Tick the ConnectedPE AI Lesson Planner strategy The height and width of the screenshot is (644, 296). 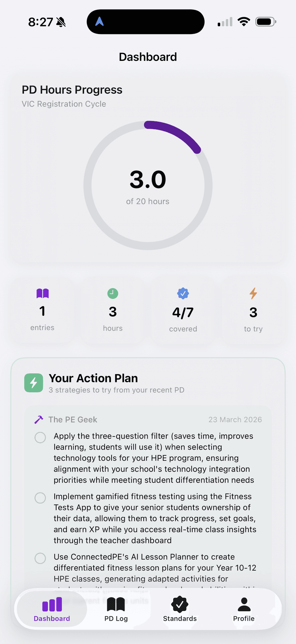coord(40,558)
